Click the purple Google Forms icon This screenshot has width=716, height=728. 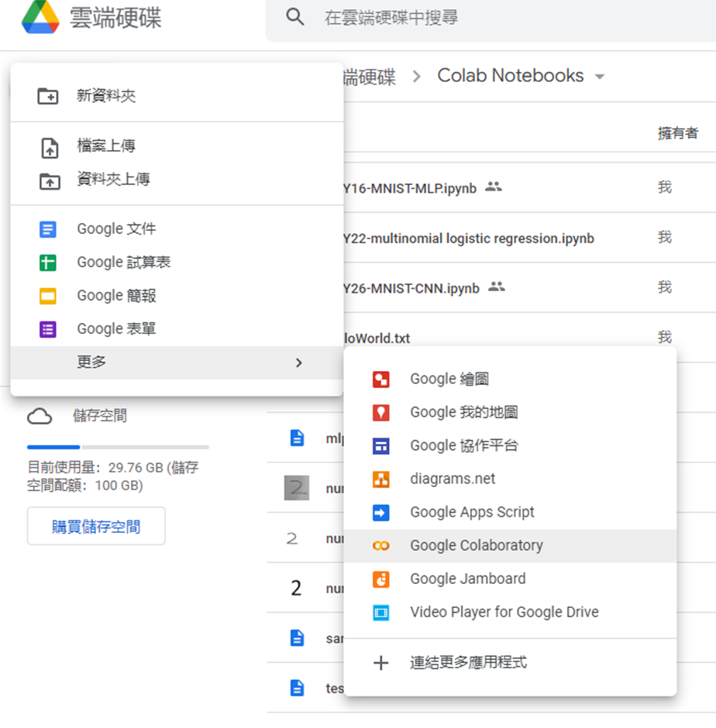click(x=48, y=330)
